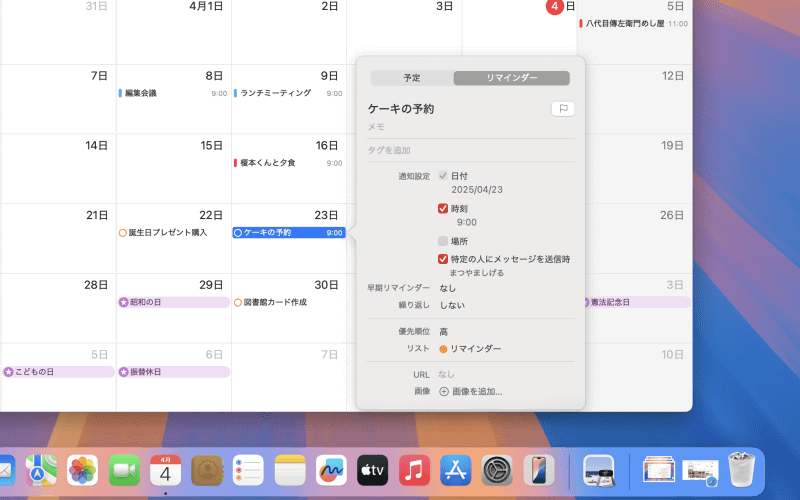The height and width of the screenshot is (500, 800).
Task: Select the 編集会議 event on 8日
Action: [173, 93]
